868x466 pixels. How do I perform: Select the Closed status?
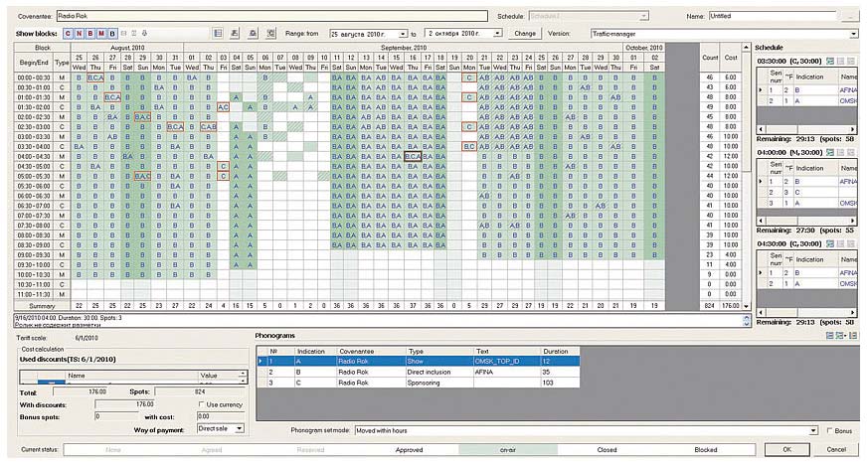click(x=607, y=450)
